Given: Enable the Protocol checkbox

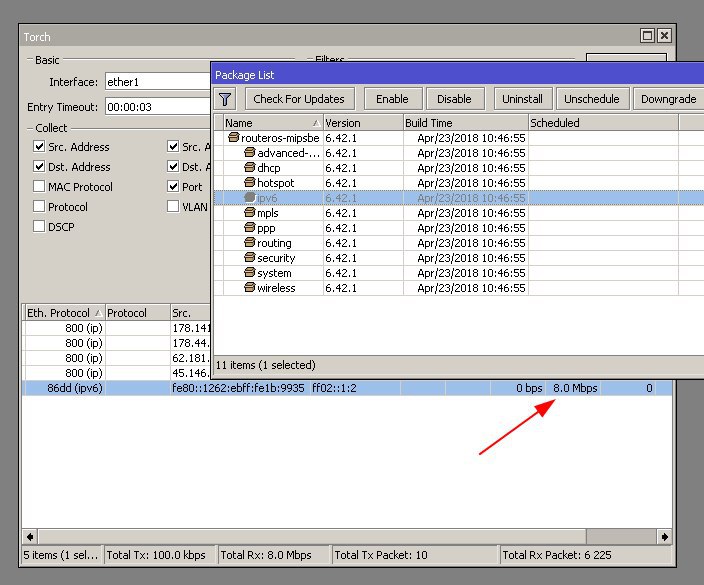Looking at the screenshot, I should (39, 207).
